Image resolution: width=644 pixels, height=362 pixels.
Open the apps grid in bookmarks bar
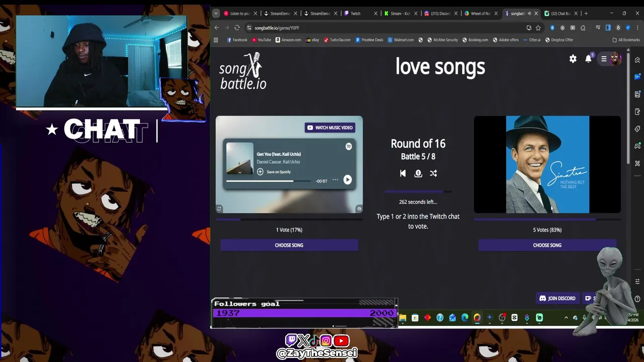click(x=216, y=40)
